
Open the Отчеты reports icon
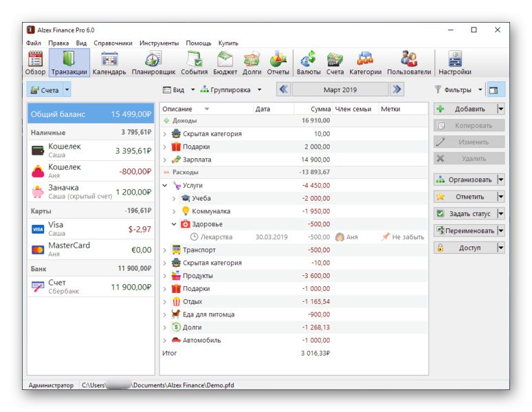pos(278,63)
